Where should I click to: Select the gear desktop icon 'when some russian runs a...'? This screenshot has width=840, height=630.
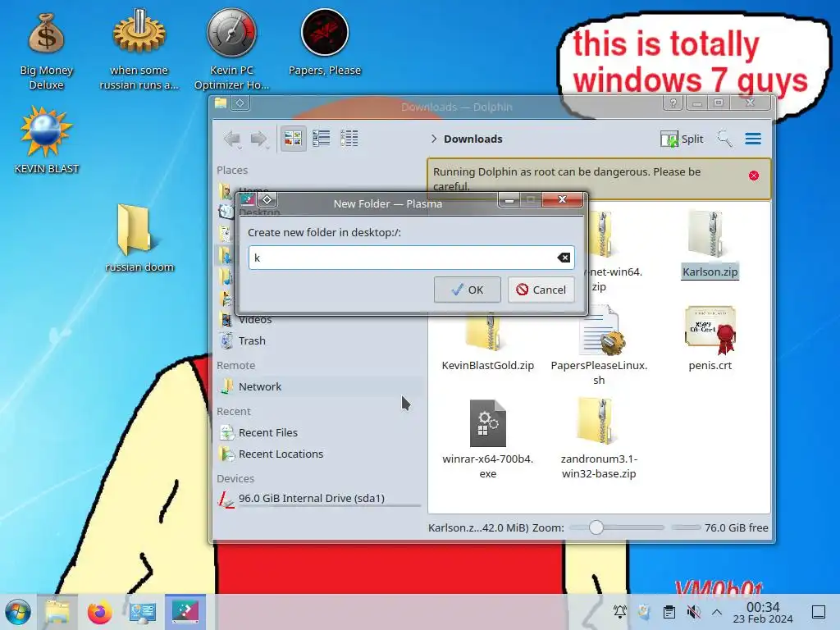click(x=139, y=49)
